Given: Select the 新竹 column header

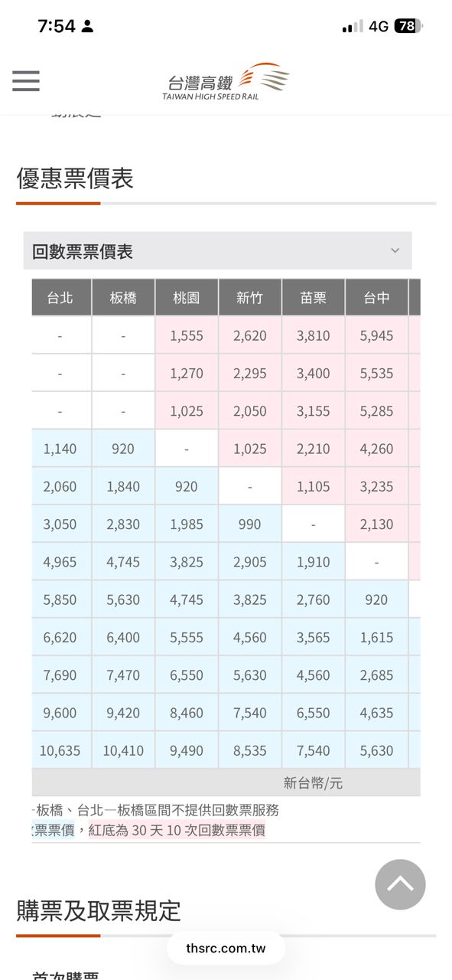Looking at the screenshot, I should pyautogui.click(x=250, y=298).
